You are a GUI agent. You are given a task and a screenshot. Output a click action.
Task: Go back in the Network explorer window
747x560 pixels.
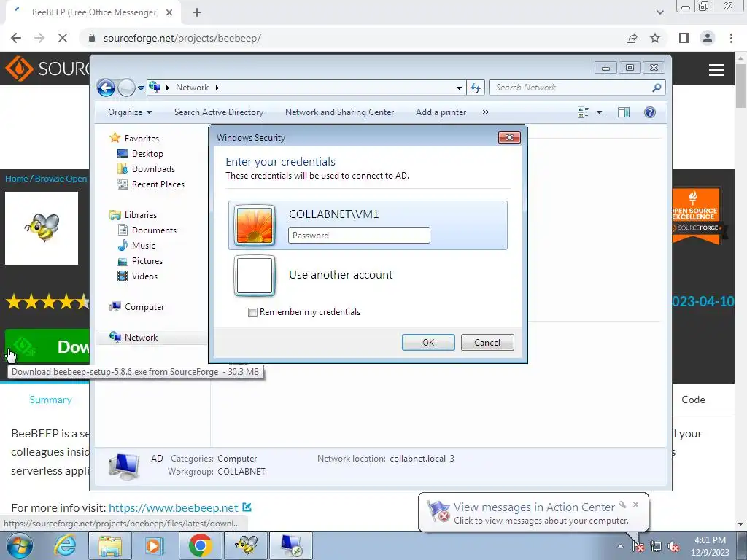click(x=106, y=87)
